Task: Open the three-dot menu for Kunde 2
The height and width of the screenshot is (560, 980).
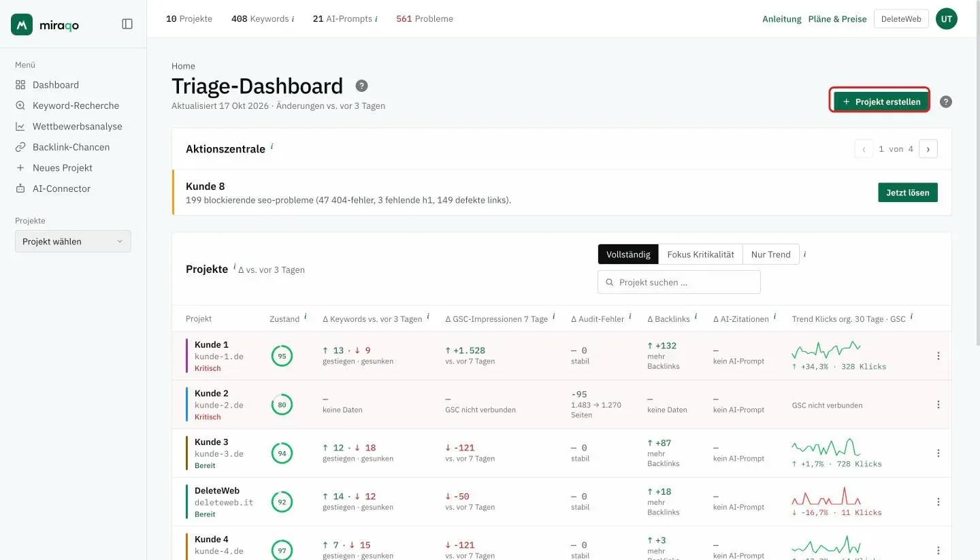Action: point(938,404)
